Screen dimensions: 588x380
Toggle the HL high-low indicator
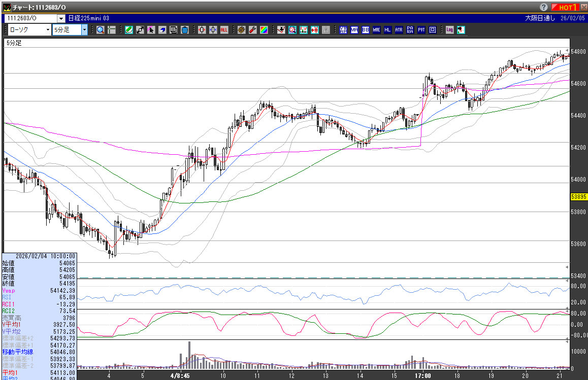388,30
